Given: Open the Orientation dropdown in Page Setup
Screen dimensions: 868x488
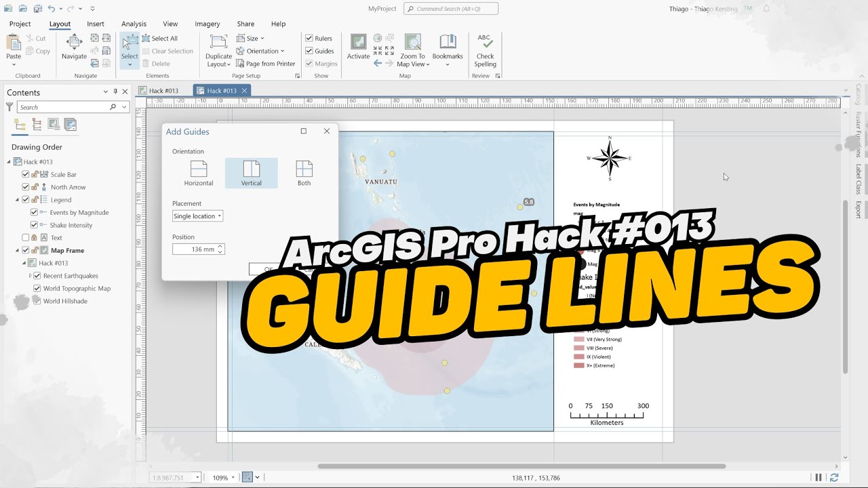Looking at the screenshot, I should [260, 51].
